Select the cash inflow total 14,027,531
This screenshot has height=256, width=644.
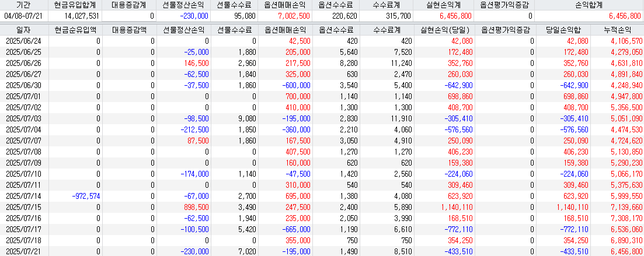click(x=82, y=16)
